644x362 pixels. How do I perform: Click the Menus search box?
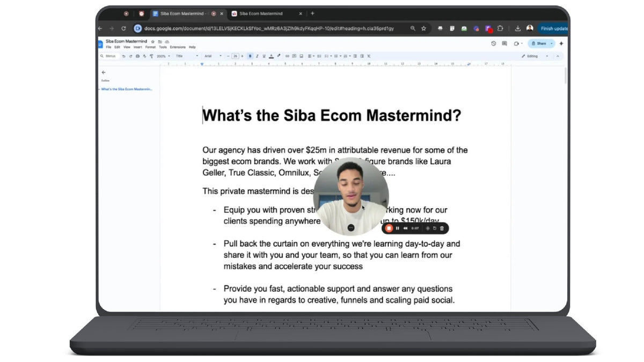click(109, 56)
